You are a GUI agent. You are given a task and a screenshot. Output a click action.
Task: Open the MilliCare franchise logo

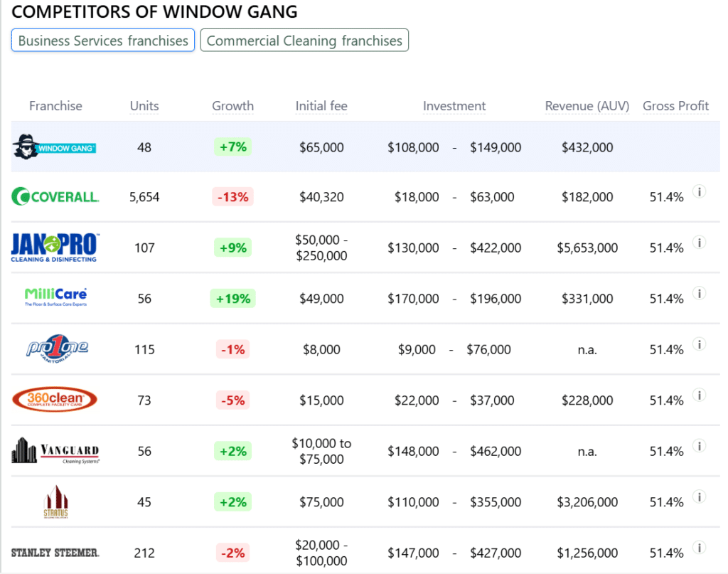coord(55,297)
